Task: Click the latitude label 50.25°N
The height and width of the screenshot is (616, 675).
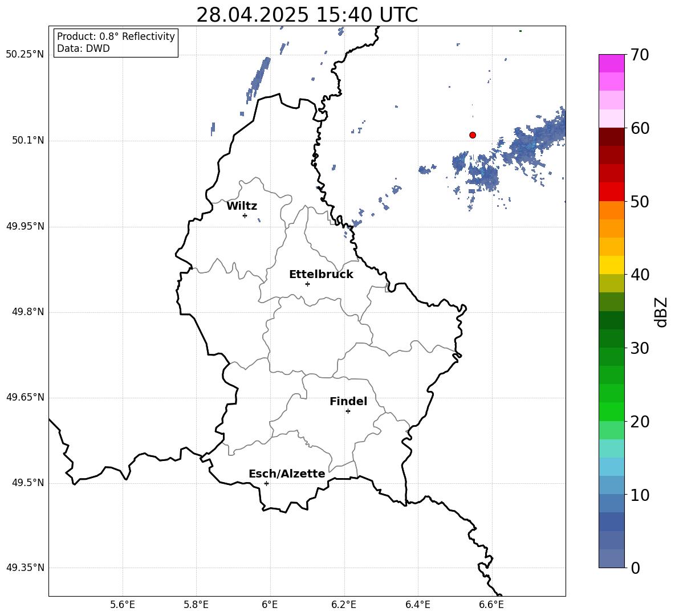Action: [25, 55]
